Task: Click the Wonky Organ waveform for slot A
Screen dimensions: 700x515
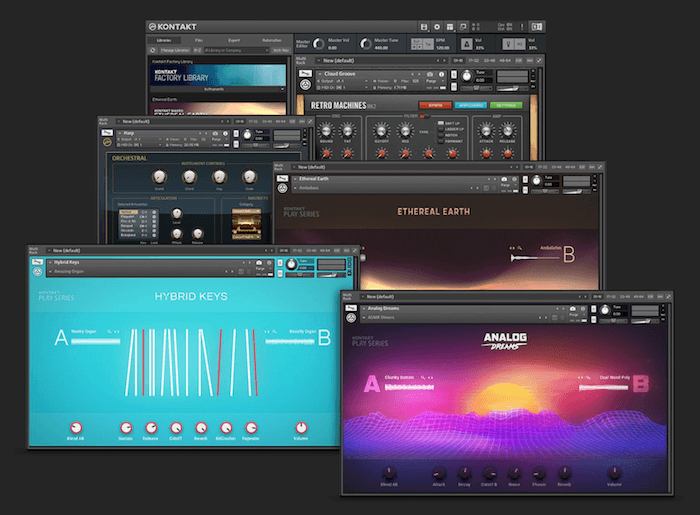Action: pyautogui.click(x=96, y=341)
